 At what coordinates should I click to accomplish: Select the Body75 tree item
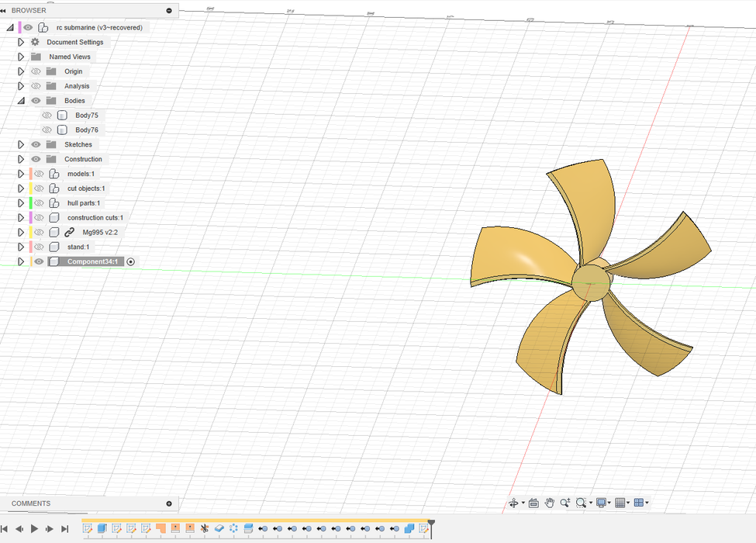tap(87, 116)
